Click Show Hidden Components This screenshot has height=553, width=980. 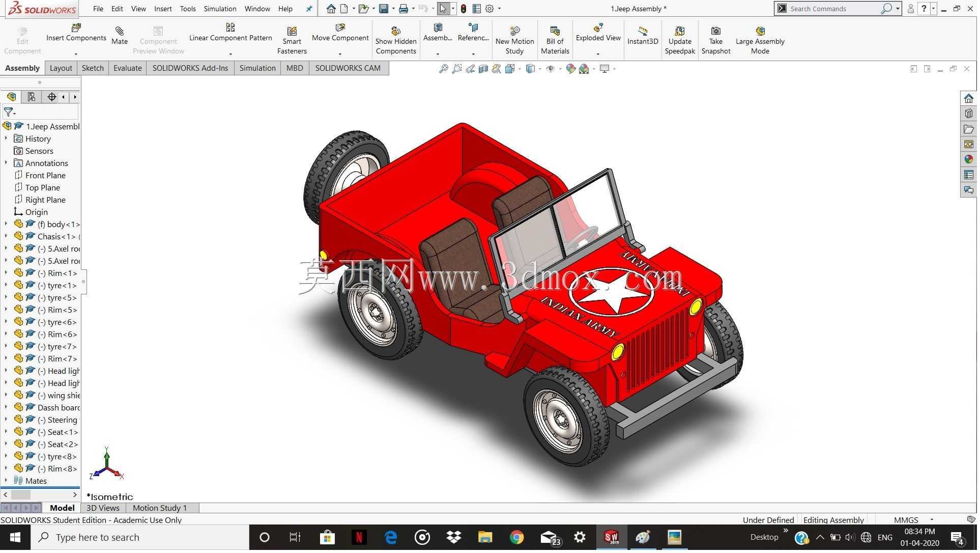(396, 40)
